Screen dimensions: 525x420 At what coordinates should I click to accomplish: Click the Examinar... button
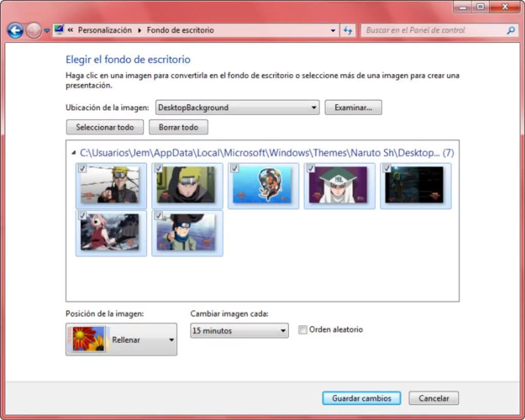353,108
